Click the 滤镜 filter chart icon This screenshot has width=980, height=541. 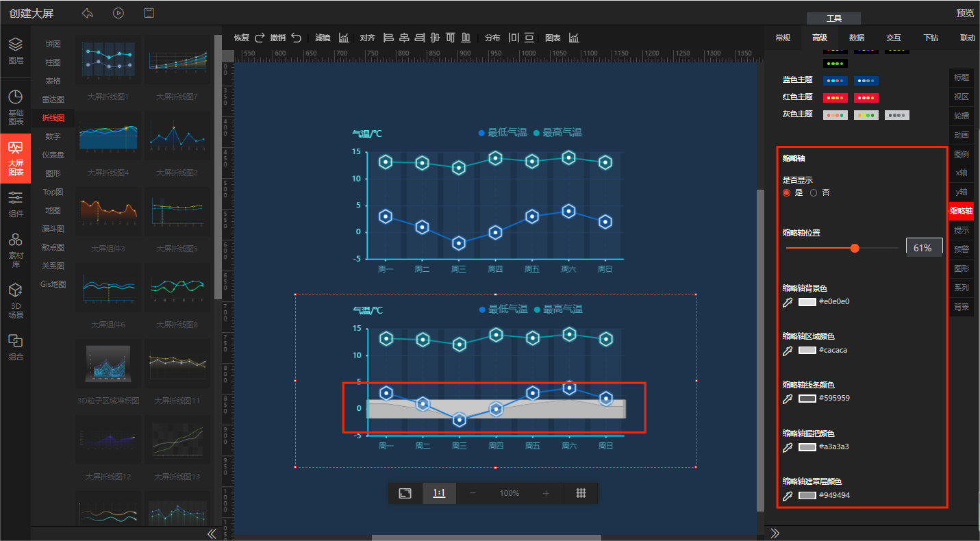[344, 38]
